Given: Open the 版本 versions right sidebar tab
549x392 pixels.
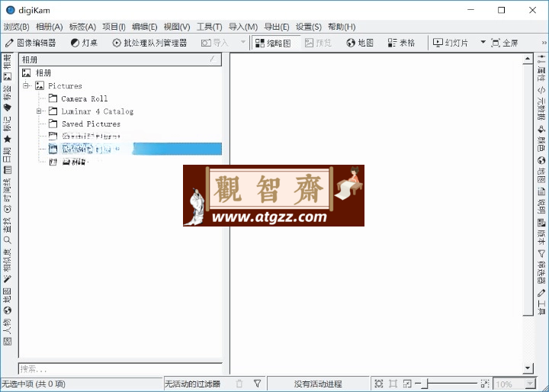Looking at the screenshot, I should pos(541,232).
